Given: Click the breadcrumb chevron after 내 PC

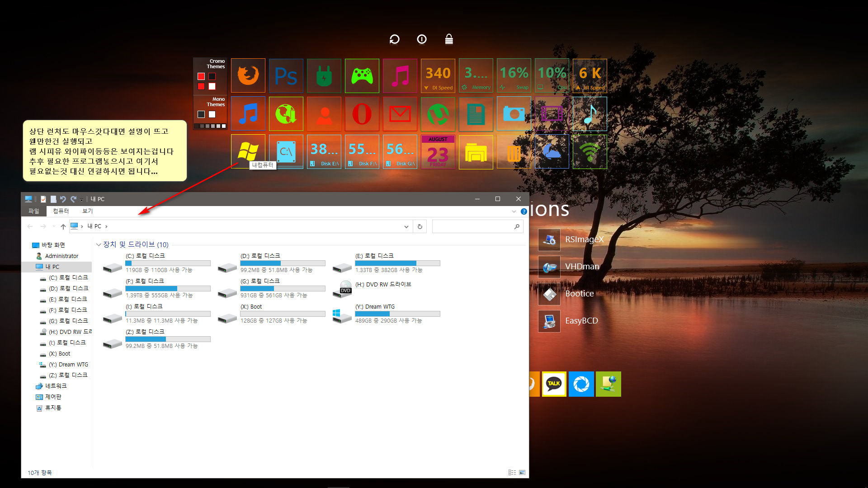Looking at the screenshot, I should coord(106,226).
